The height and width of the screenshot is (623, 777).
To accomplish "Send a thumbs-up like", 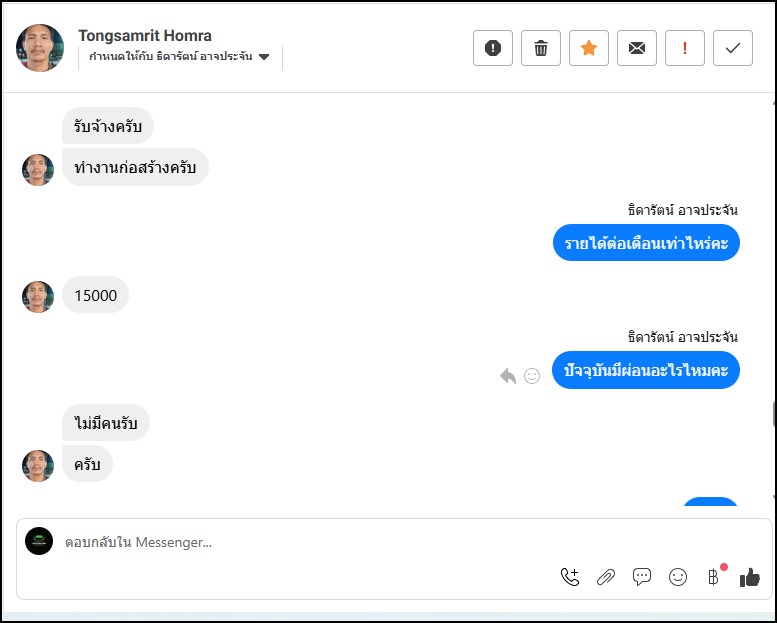I will tap(749, 577).
